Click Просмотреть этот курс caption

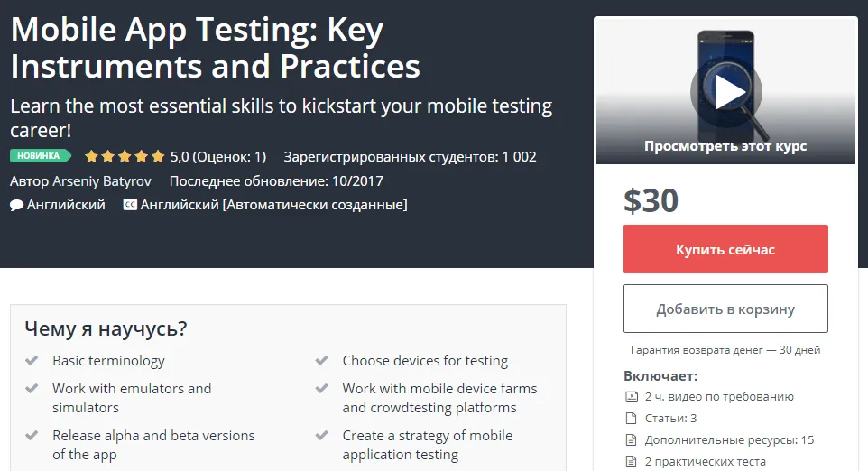click(725, 145)
